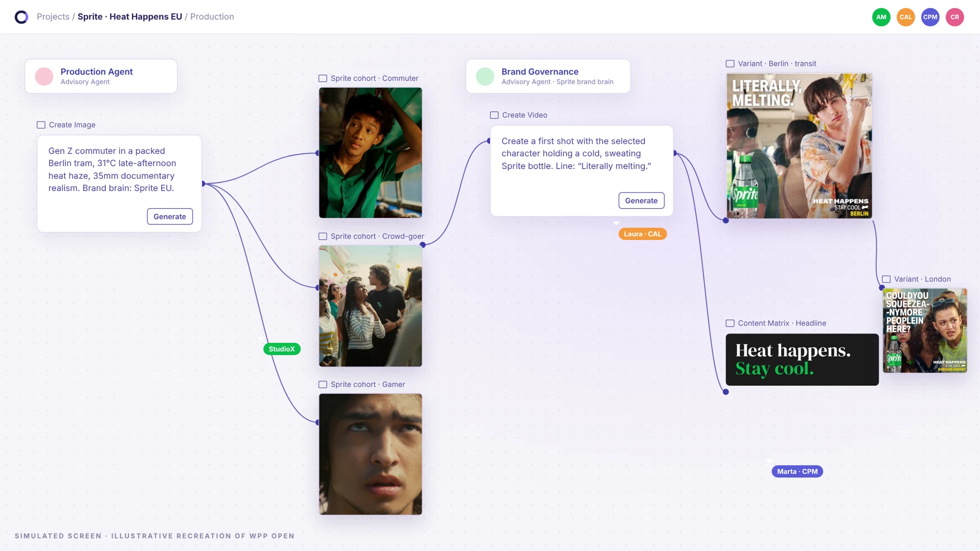Tick the Create Image checkbox

(x=41, y=125)
